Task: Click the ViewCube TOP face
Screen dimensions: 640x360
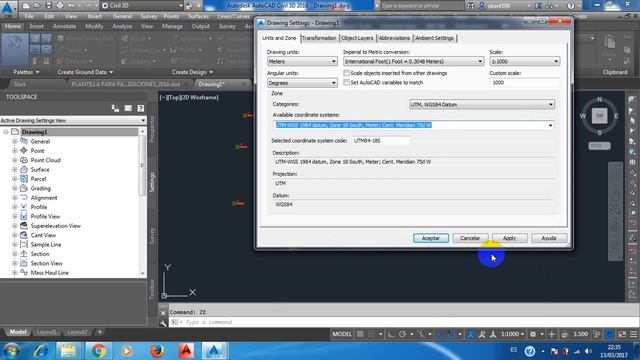Action: (x=599, y=116)
